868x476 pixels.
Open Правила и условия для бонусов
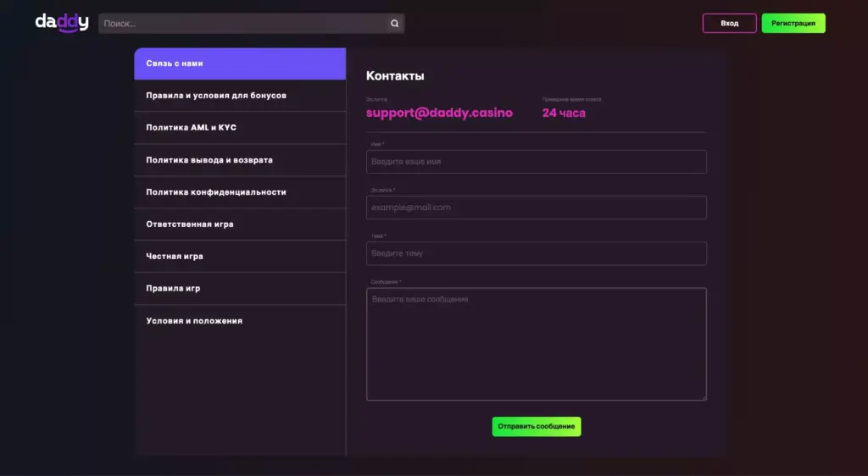[240, 96]
